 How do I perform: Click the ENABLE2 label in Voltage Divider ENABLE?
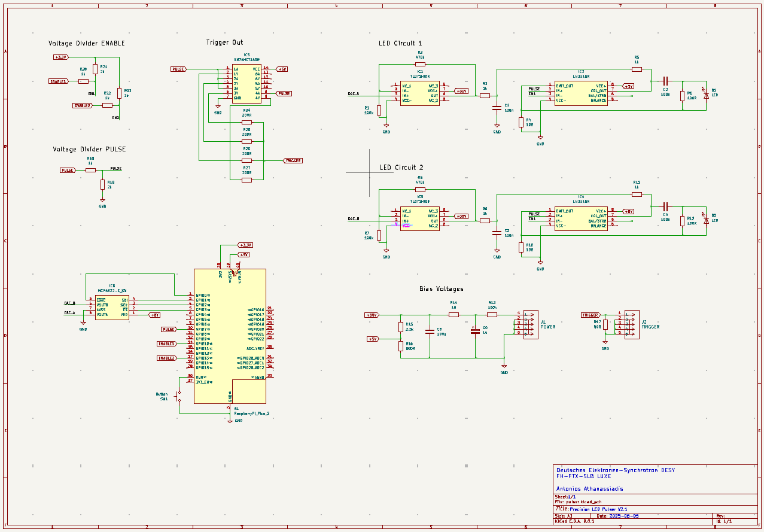pos(83,105)
